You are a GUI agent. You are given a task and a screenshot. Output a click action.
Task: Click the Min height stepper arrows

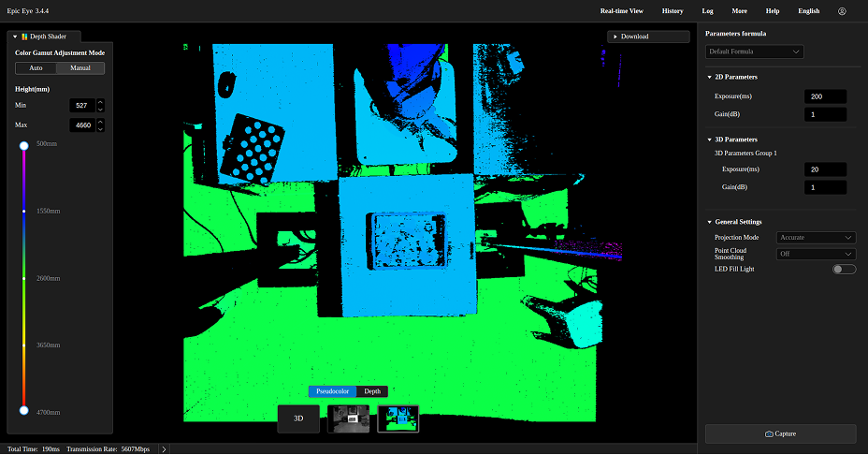101,106
